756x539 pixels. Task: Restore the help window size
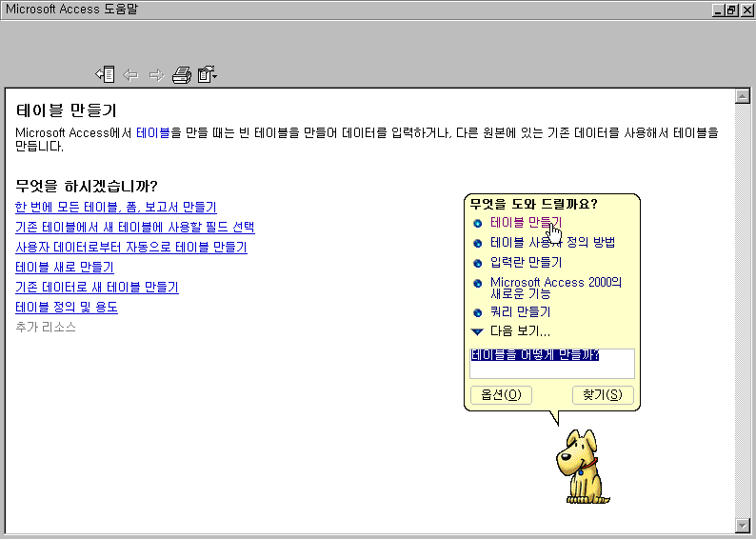(x=731, y=10)
